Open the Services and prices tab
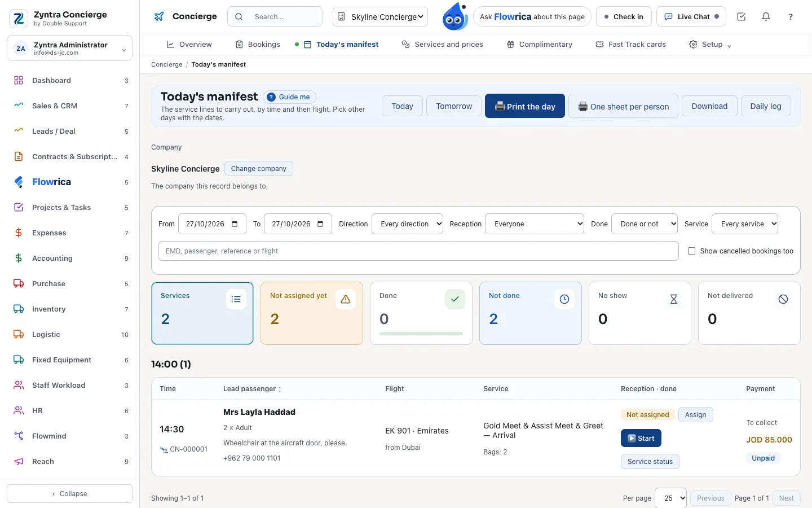 442,44
